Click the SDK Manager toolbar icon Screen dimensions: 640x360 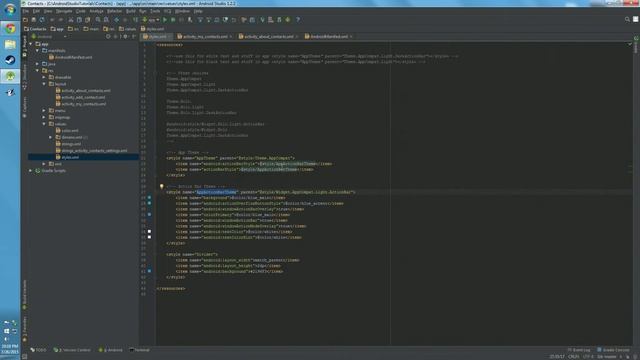click(x=279, y=20)
